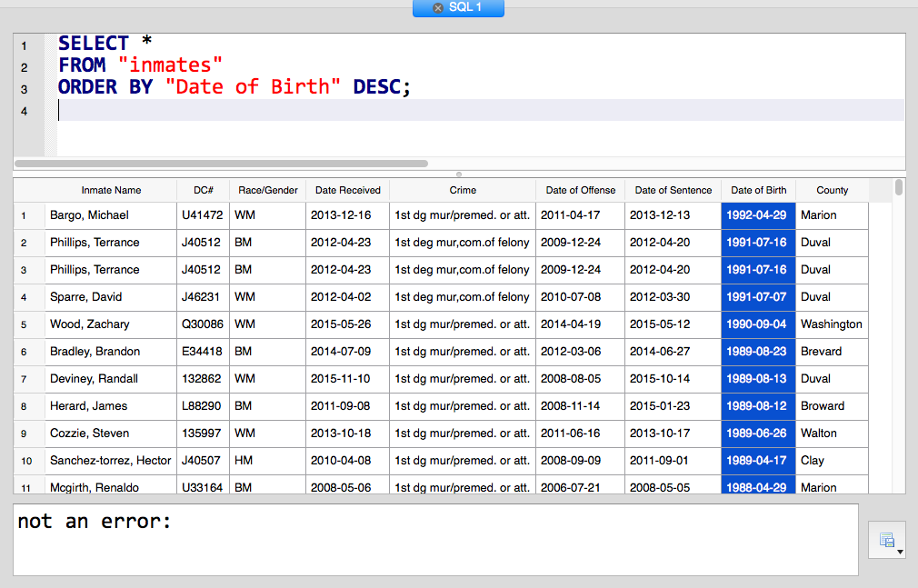The width and height of the screenshot is (918, 588).
Task: Select the Date of Sentence column header
Action: tap(674, 190)
